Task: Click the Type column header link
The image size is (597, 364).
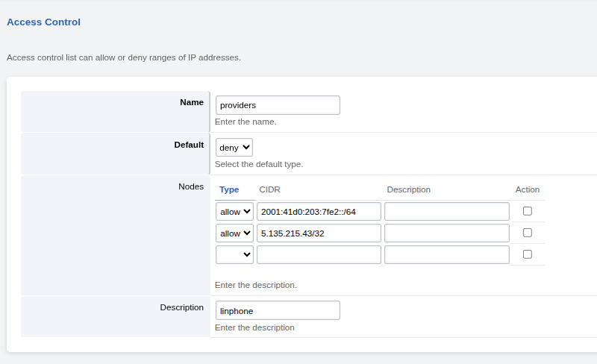Action: point(229,189)
